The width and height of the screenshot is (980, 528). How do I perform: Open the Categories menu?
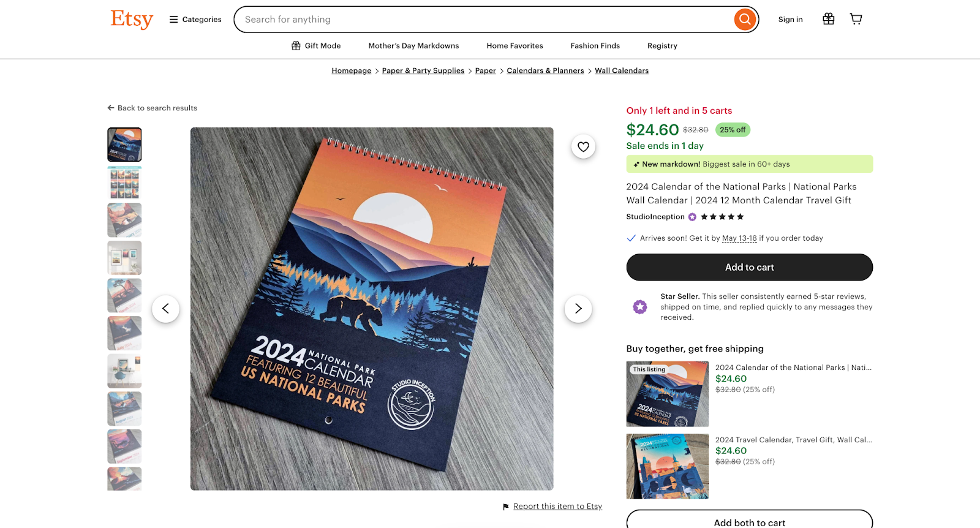tap(194, 19)
